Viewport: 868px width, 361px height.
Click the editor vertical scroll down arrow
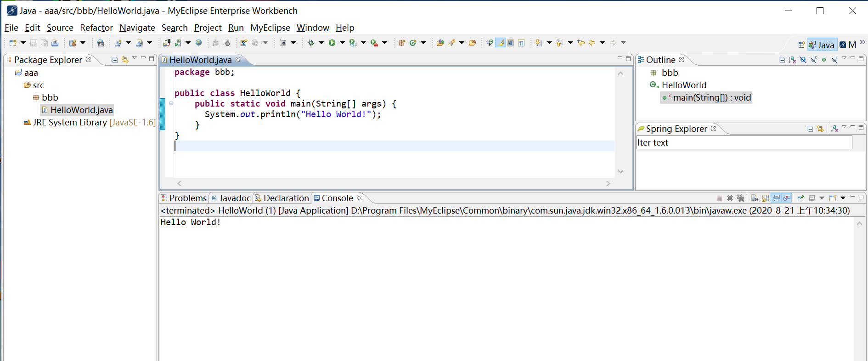click(x=620, y=171)
